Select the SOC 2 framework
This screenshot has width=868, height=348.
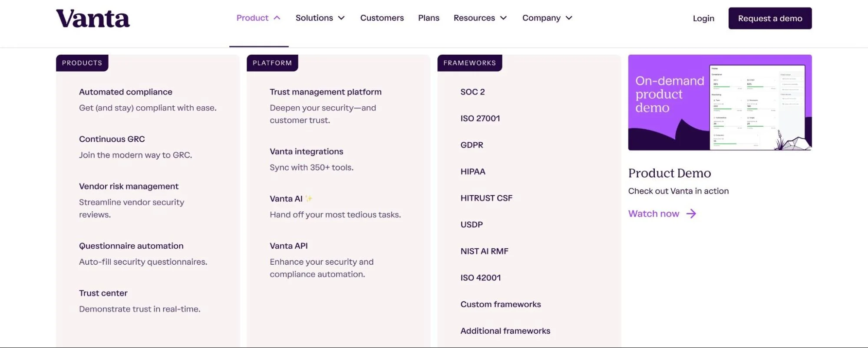point(472,92)
